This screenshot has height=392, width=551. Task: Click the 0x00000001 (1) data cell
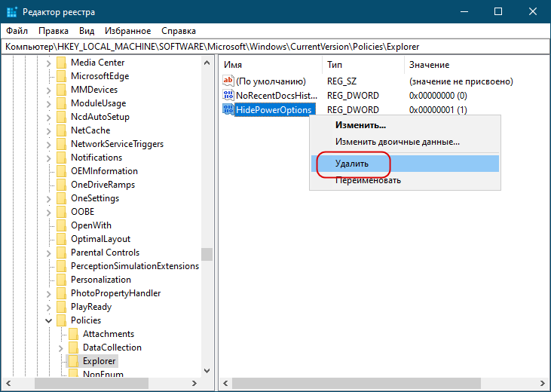pos(438,110)
